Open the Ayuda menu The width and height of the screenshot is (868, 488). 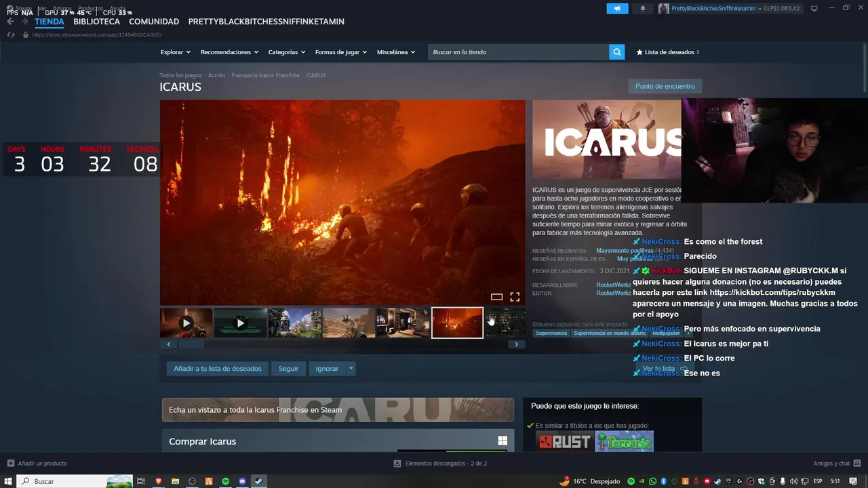(x=117, y=8)
